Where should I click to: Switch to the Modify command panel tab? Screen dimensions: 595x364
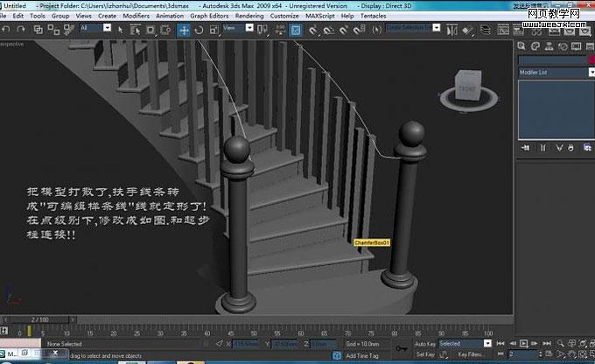535,46
